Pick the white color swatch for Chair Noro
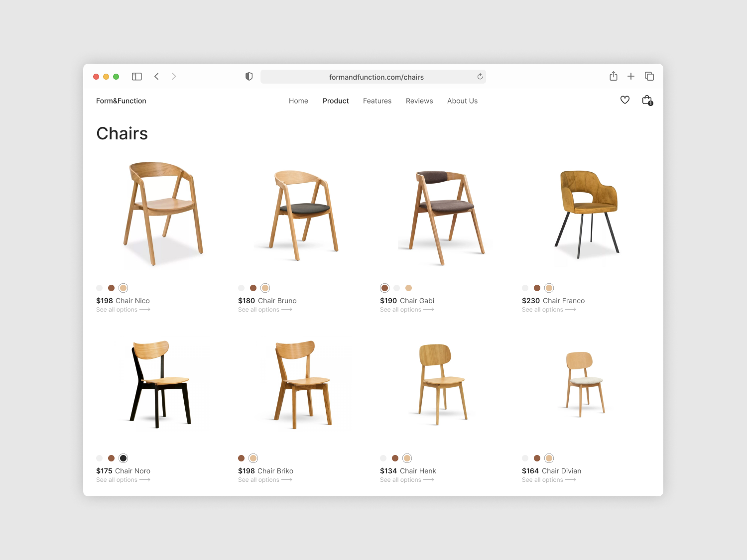Screen dimensions: 747x560 (100, 458)
